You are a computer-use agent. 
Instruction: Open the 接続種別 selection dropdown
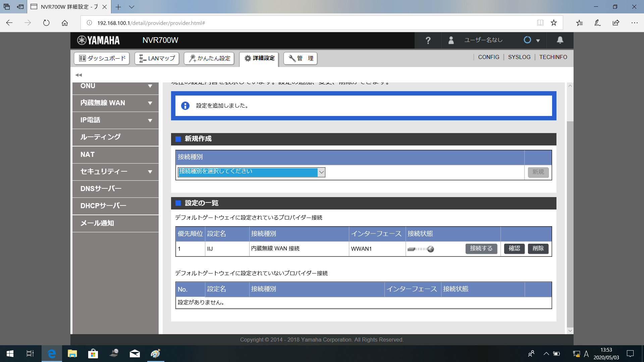click(251, 172)
